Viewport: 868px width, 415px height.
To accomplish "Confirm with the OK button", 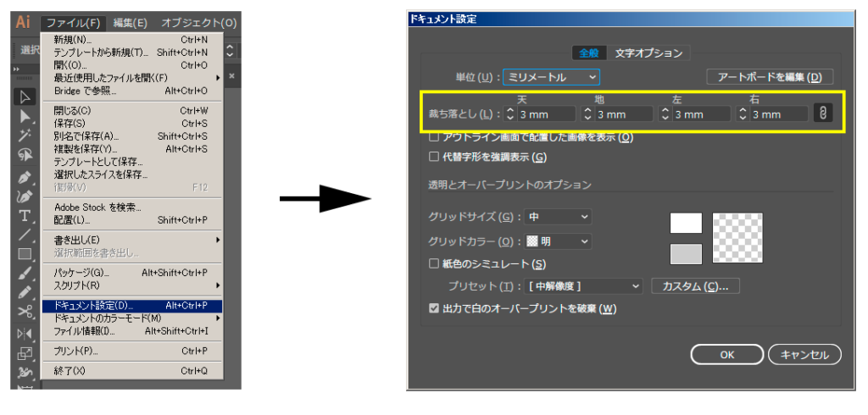I will [x=726, y=355].
